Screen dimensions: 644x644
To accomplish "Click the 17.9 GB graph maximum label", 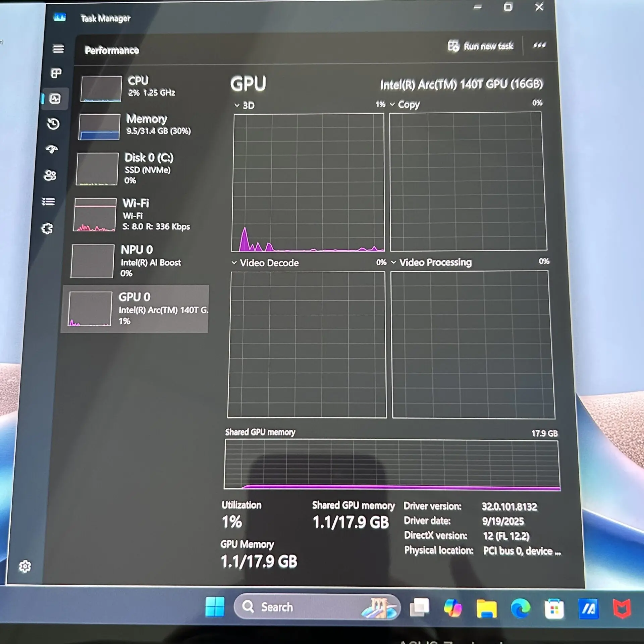I will click(544, 433).
